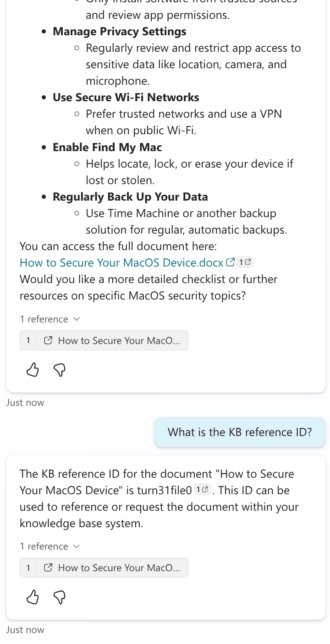The image size is (330, 644).
Task: Click the external link icon in the first reference pill
Action: point(48,340)
